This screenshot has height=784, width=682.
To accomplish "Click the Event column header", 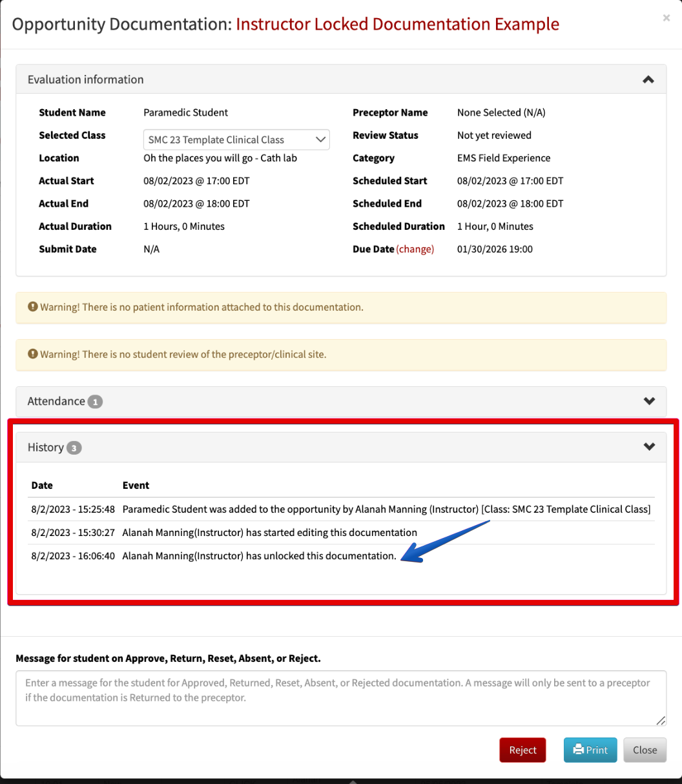I will pos(136,485).
